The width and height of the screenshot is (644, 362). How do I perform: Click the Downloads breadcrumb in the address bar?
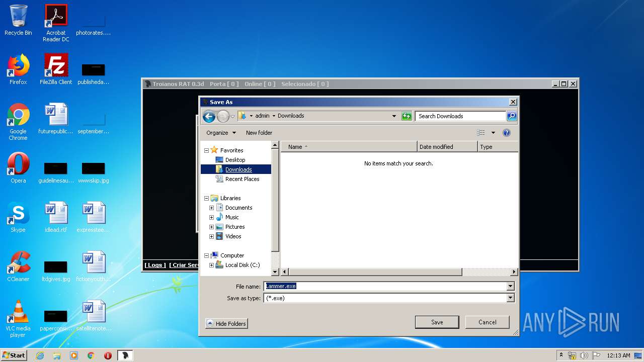(x=291, y=116)
